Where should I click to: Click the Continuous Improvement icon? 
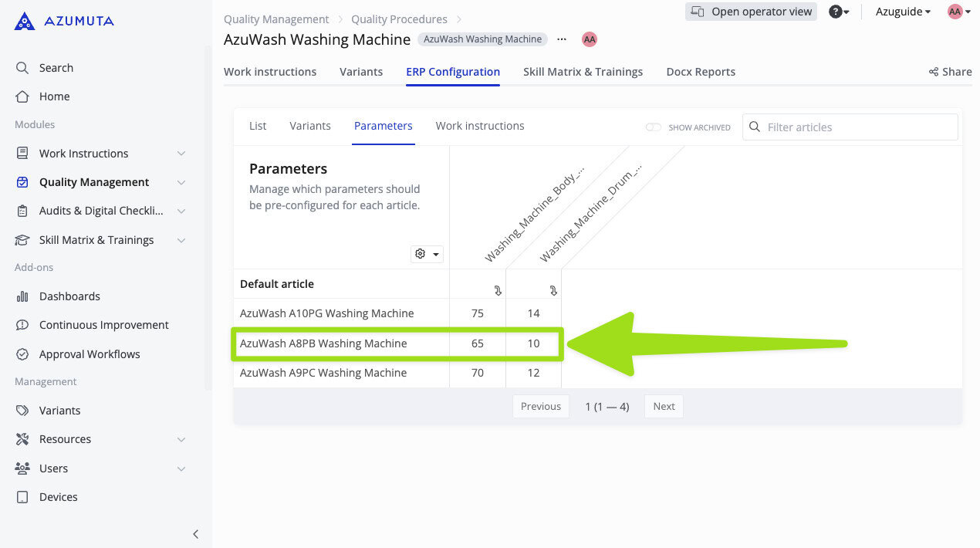point(22,324)
